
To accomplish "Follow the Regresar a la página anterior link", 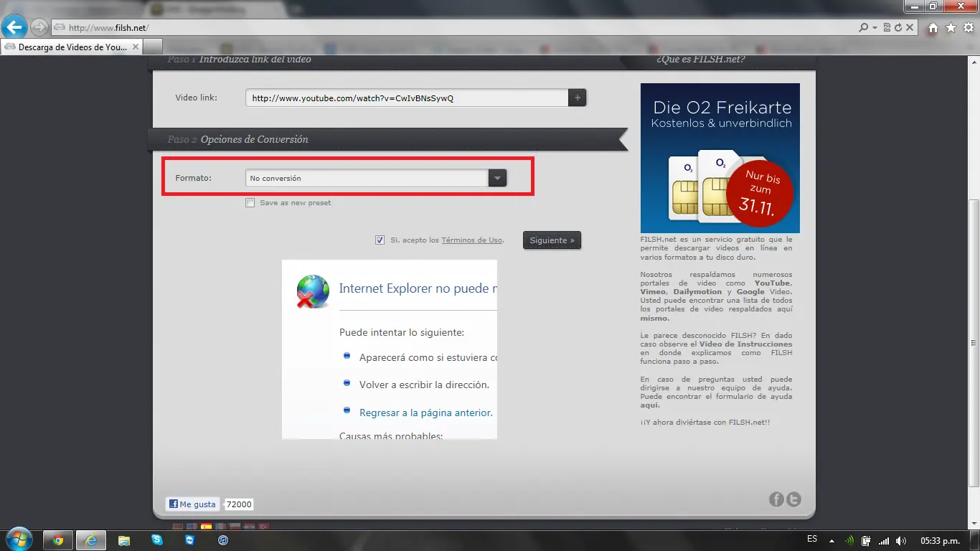I will click(x=426, y=413).
